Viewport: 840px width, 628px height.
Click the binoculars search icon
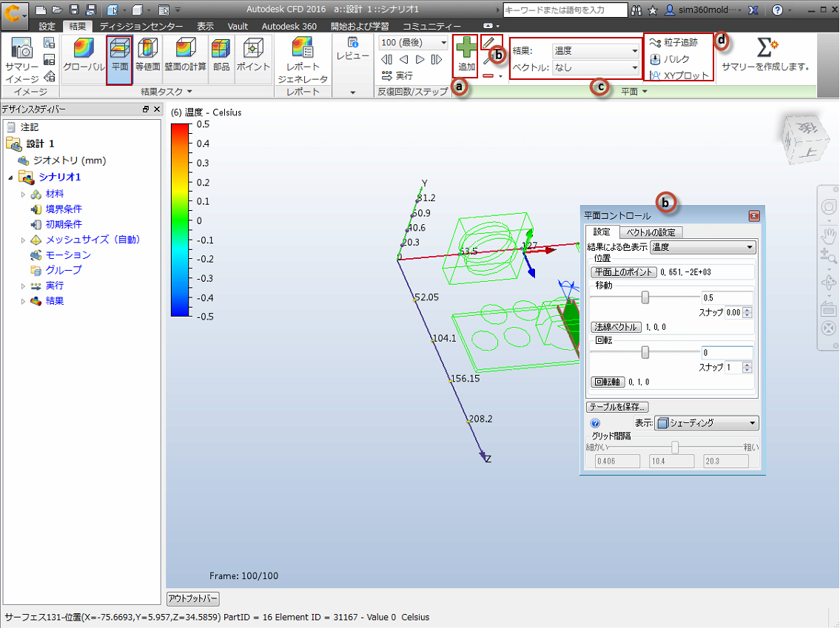point(636,10)
